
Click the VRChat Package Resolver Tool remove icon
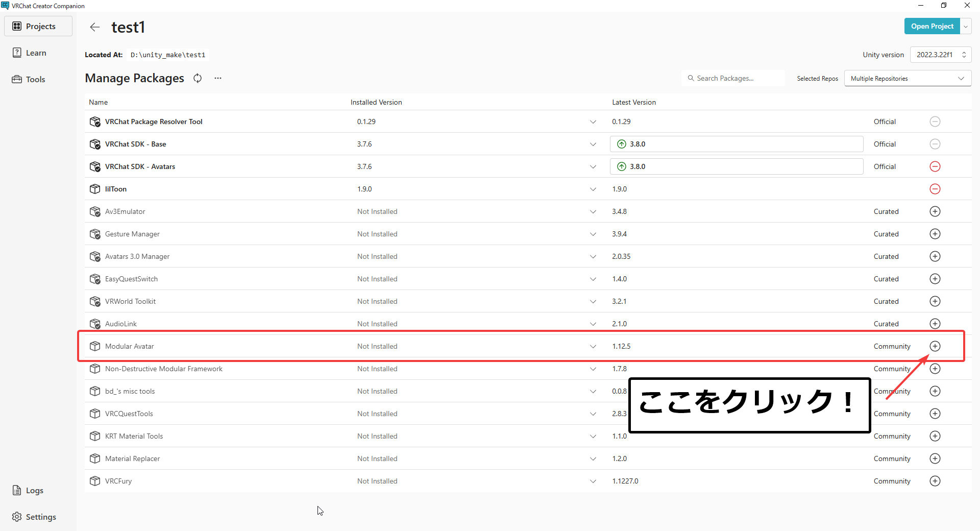tap(935, 122)
